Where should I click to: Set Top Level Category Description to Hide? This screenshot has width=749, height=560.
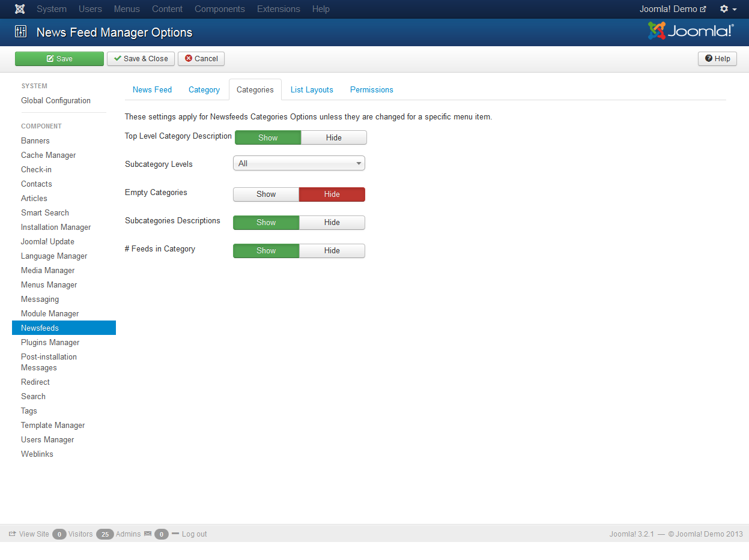(334, 138)
